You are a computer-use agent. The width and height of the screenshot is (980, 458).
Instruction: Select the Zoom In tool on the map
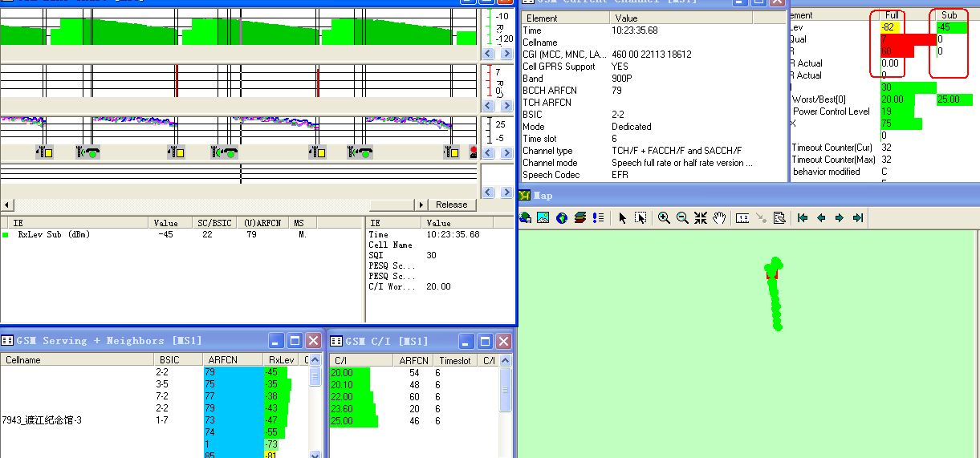pos(664,218)
